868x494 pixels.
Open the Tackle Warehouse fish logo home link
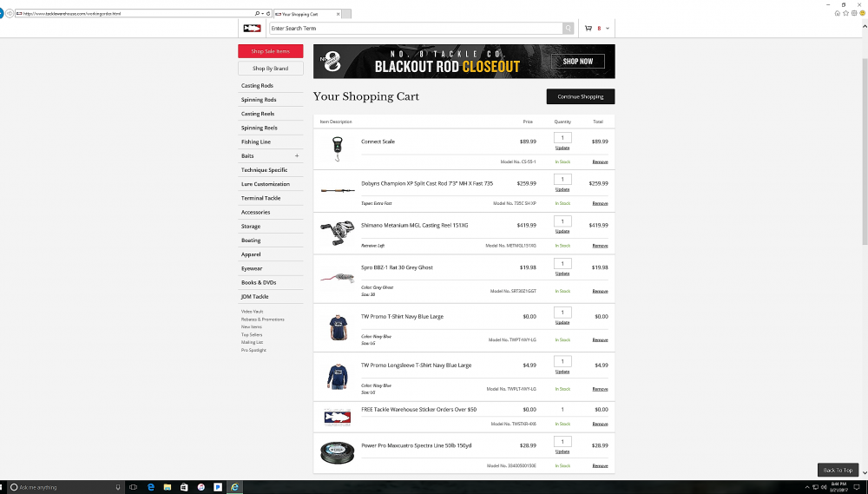[252, 29]
